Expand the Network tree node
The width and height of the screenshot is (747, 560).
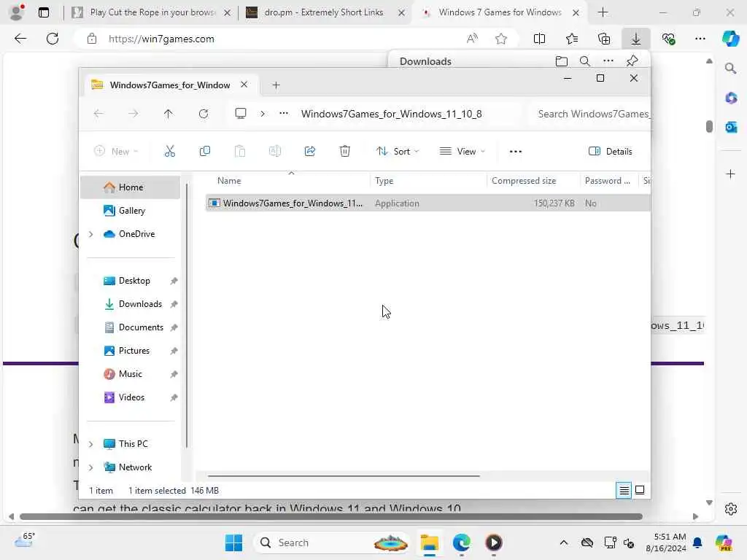pyautogui.click(x=90, y=467)
